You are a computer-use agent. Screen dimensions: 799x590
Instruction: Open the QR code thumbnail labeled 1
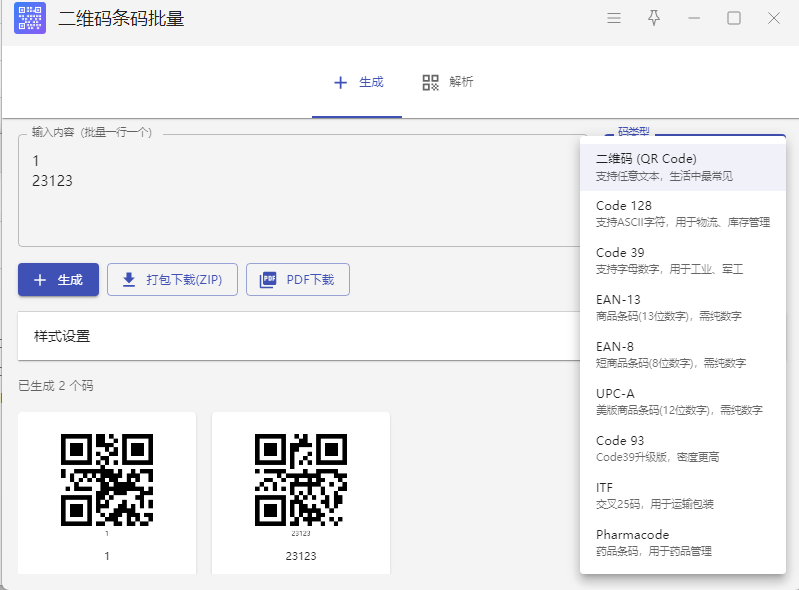coord(107,480)
